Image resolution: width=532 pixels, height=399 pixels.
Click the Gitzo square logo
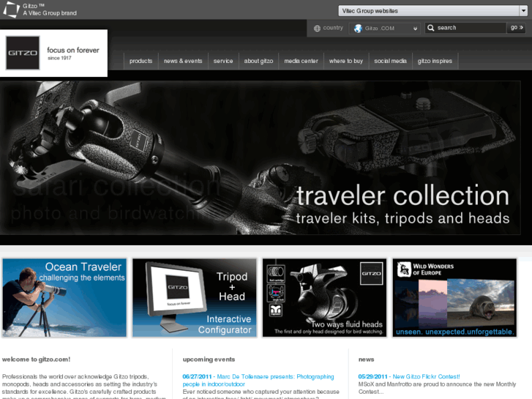(x=23, y=53)
